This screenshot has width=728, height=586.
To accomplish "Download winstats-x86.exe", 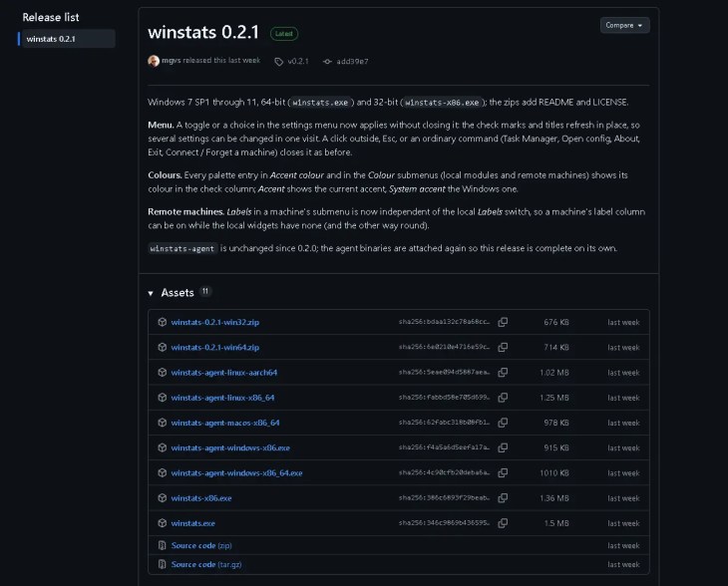I will pos(201,497).
